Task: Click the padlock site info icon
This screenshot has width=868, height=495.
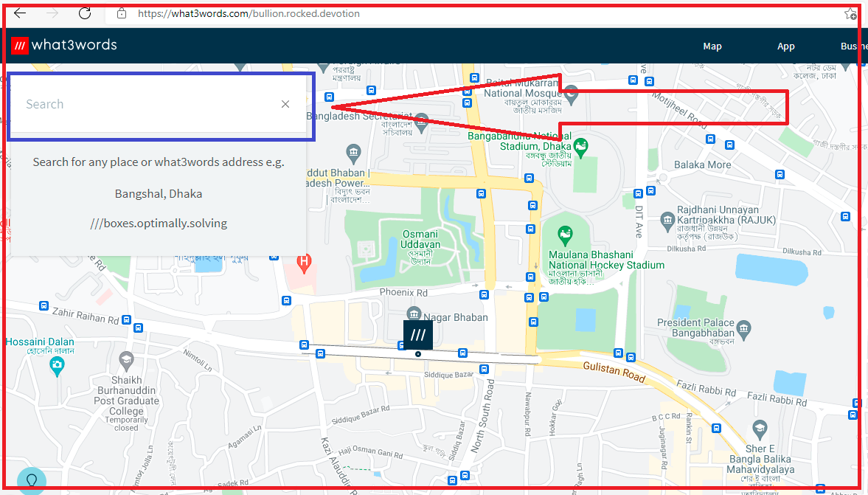Action: click(122, 14)
